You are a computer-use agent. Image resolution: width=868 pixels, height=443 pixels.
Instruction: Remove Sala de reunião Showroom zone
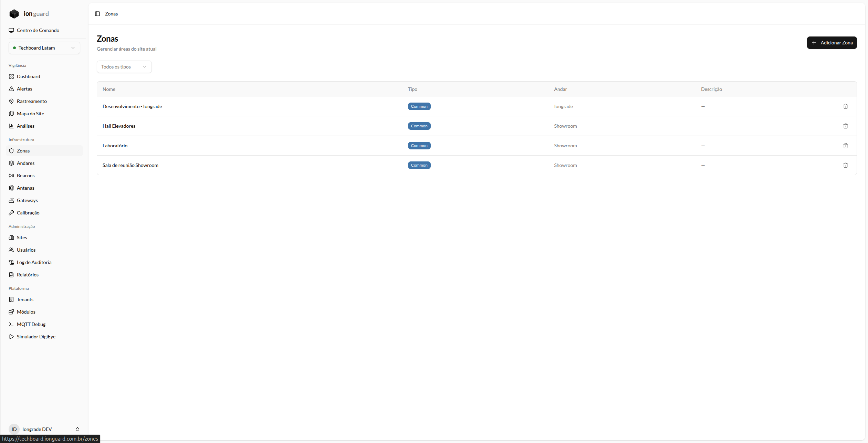845,165
